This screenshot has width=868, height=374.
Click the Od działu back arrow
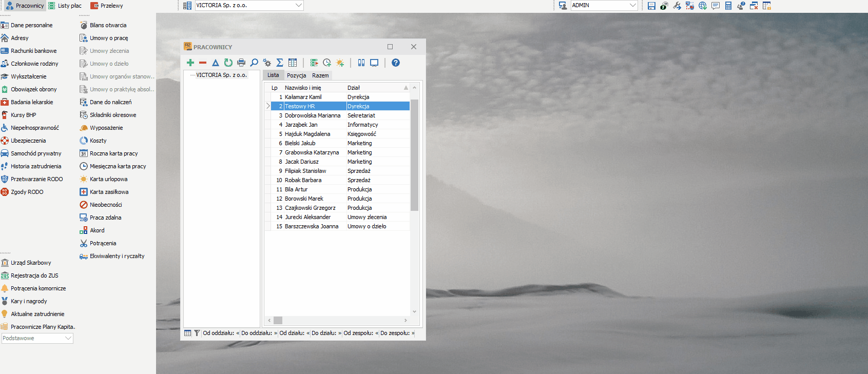[308, 333]
